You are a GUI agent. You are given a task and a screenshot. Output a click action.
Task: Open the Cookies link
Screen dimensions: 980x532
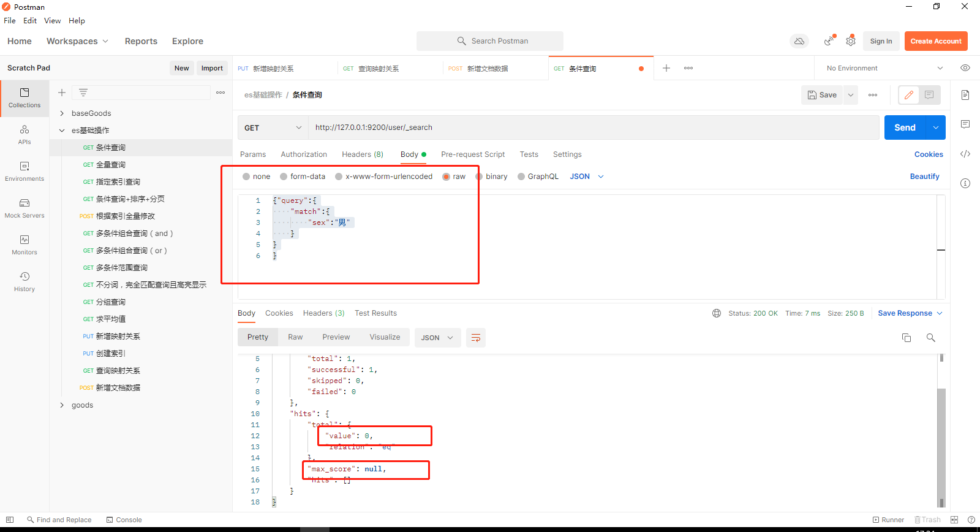coord(929,154)
